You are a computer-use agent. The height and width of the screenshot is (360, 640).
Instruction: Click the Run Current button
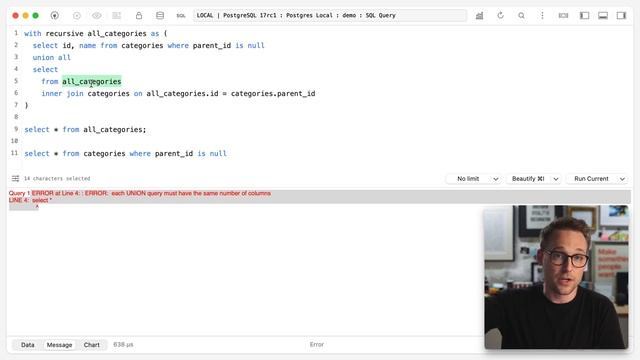pos(591,179)
